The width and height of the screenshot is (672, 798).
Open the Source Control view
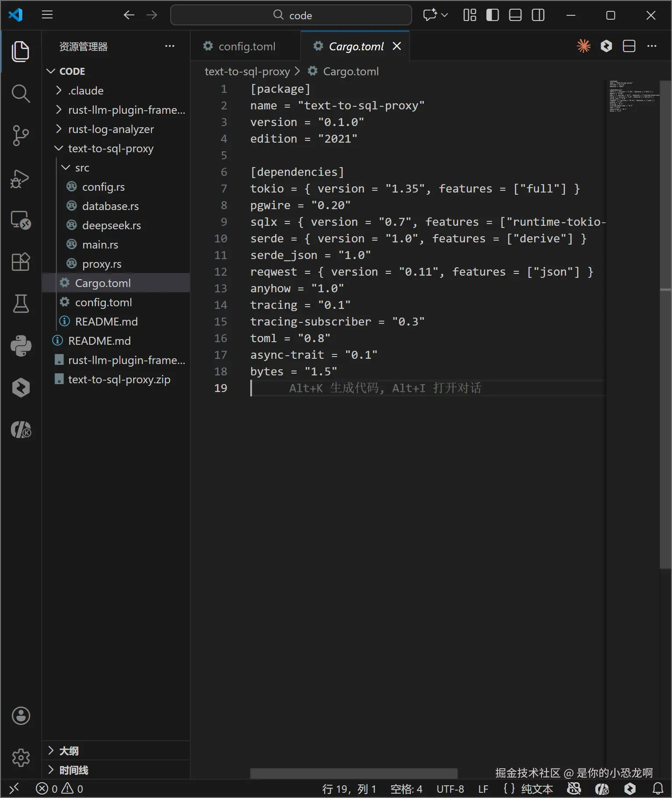[21, 136]
